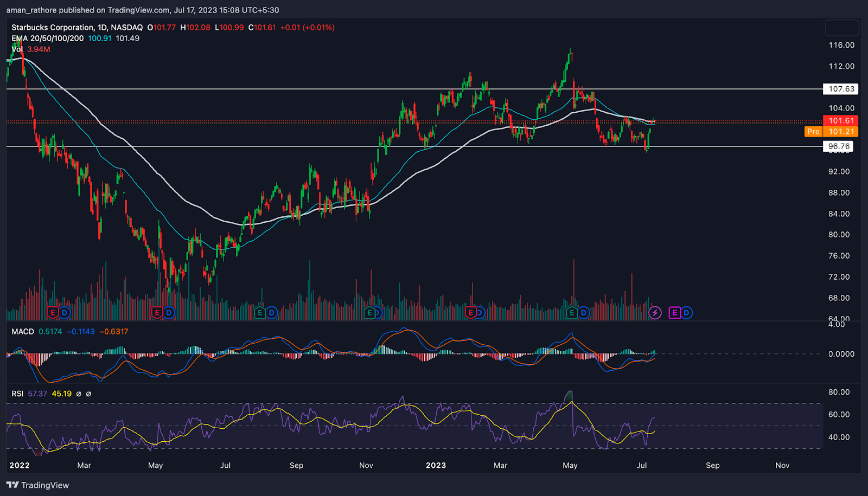The width and height of the screenshot is (868, 496).
Task: Select the MACD indicator legend
Action: [23, 332]
